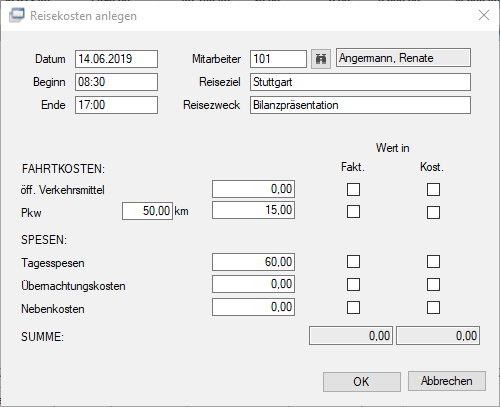Click the Beginn label
The width and height of the screenshot is (500, 407).
(x=49, y=82)
